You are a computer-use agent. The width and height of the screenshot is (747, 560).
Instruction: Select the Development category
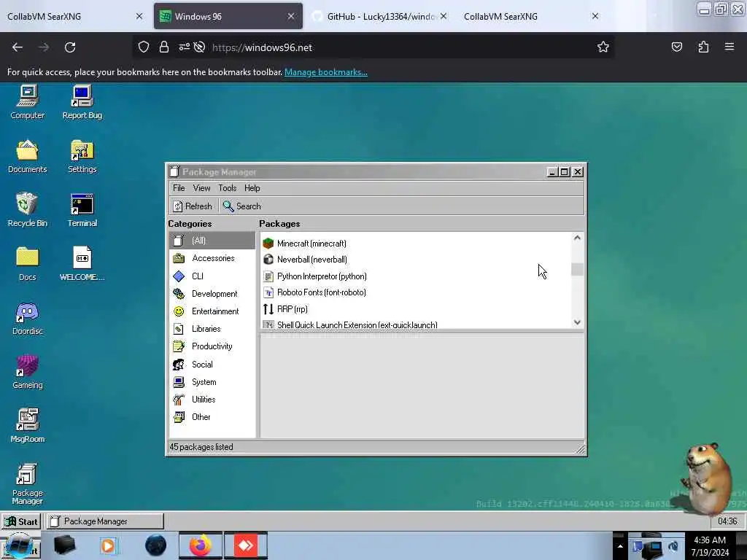coord(212,294)
